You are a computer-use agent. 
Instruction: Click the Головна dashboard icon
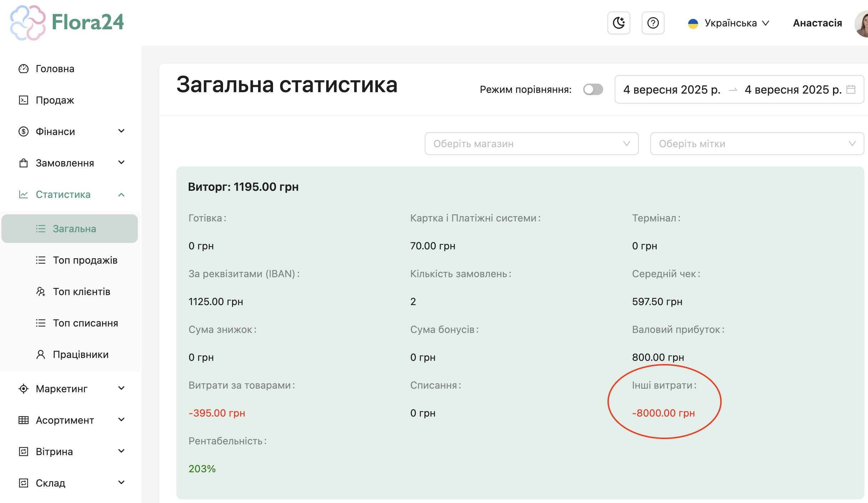click(24, 69)
